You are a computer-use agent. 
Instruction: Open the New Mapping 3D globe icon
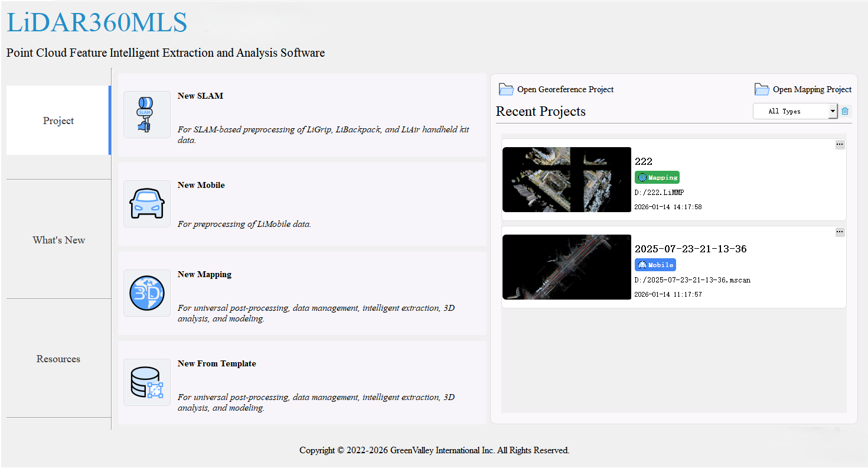tap(146, 293)
